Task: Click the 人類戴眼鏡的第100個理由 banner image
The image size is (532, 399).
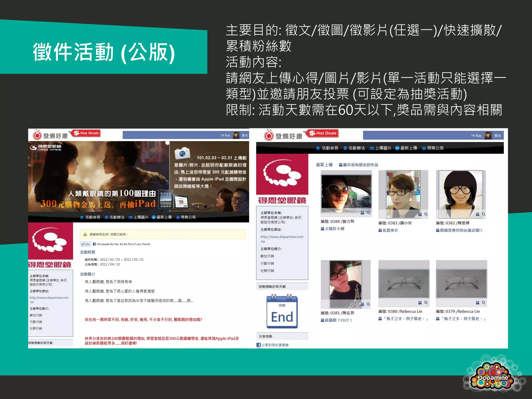Action: tap(138, 176)
